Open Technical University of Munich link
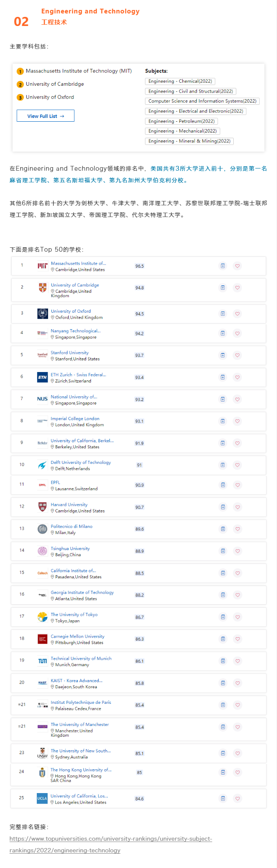Image resolution: width=277 pixels, height=868 pixels. pos(81,658)
